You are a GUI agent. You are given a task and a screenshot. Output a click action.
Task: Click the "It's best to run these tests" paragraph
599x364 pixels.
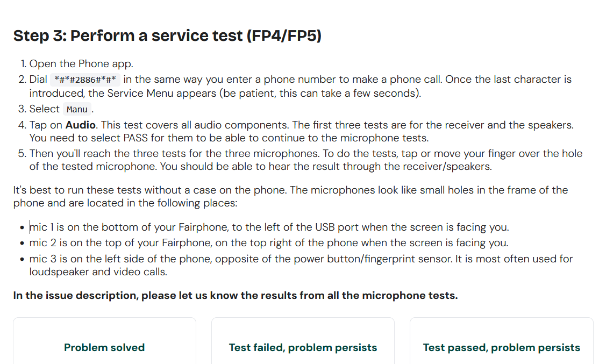(x=290, y=190)
